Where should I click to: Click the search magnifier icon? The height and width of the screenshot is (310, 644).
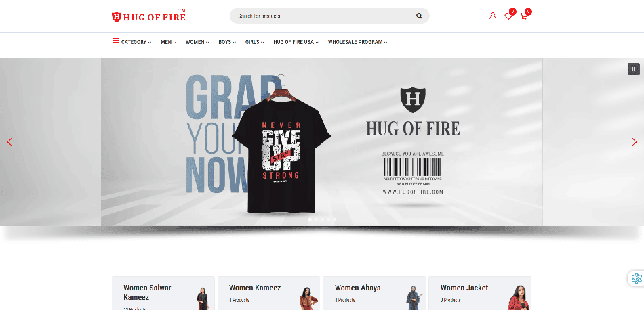tap(419, 16)
